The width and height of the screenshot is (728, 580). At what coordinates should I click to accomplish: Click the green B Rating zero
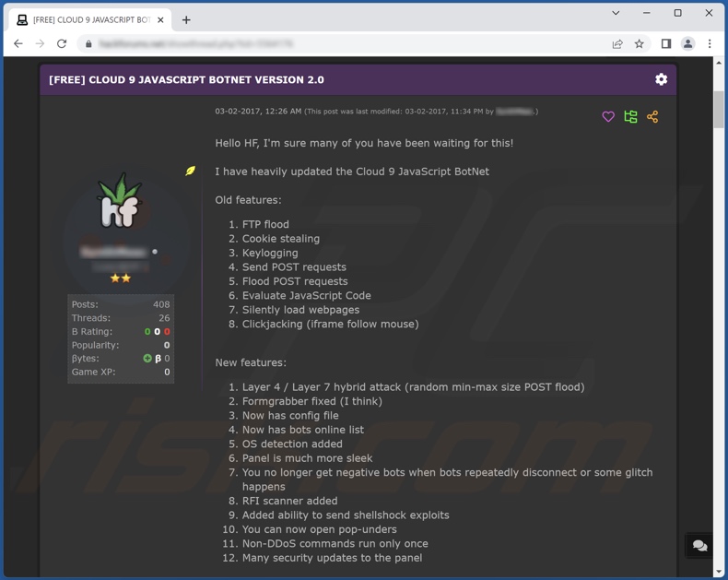tap(147, 331)
